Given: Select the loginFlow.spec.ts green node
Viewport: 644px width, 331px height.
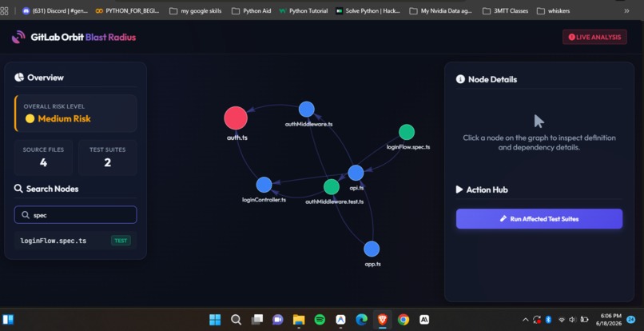Looking at the screenshot, I should point(407,132).
